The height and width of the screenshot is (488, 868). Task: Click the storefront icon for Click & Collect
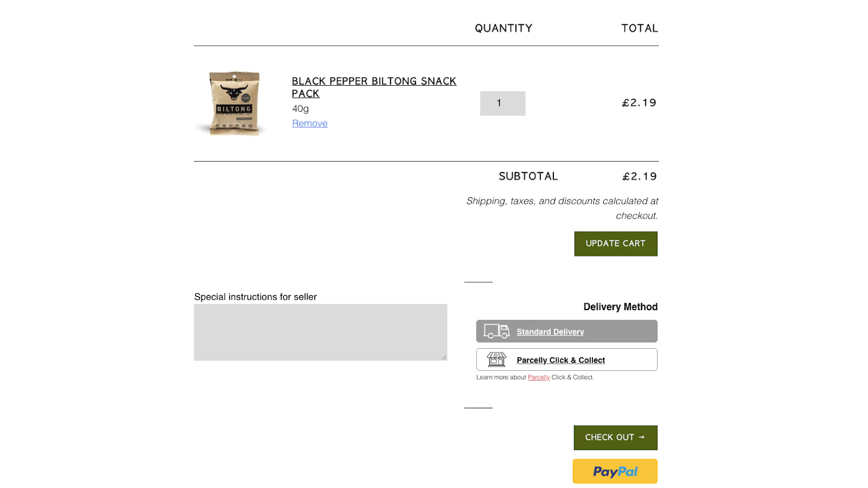(496, 359)
